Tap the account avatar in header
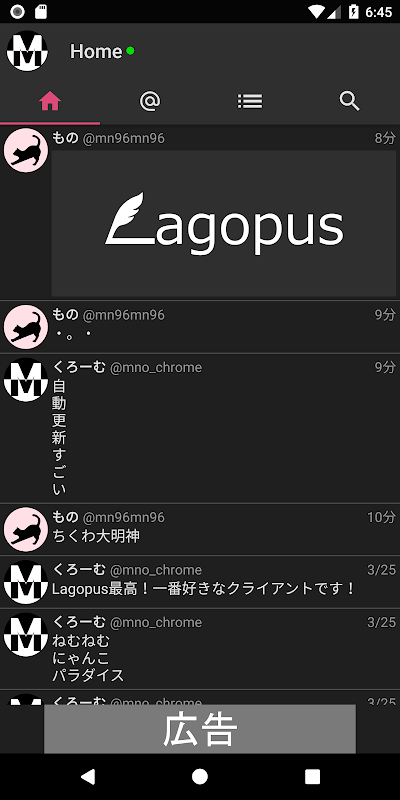This screenshot has width=400, height=800. [27, 51]
